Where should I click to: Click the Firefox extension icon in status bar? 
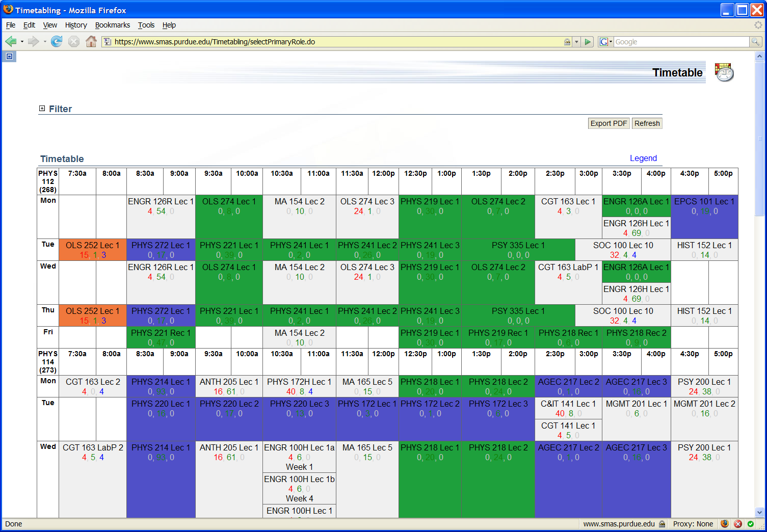[725, 524]
